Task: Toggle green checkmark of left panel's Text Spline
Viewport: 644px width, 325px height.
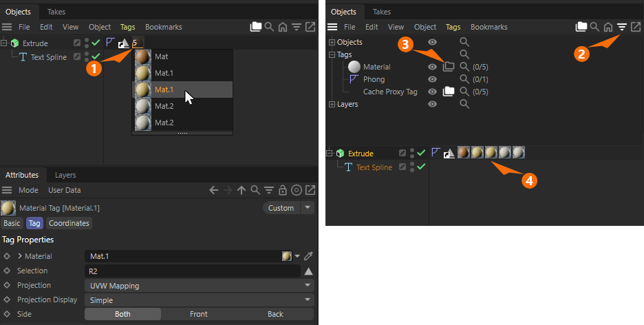Action: pos(96,56)
